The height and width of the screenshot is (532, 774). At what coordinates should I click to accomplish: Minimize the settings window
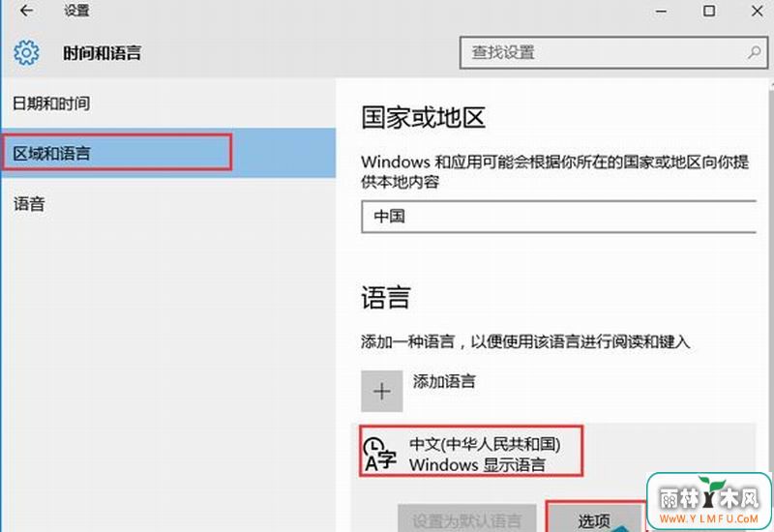click(661, 11)
